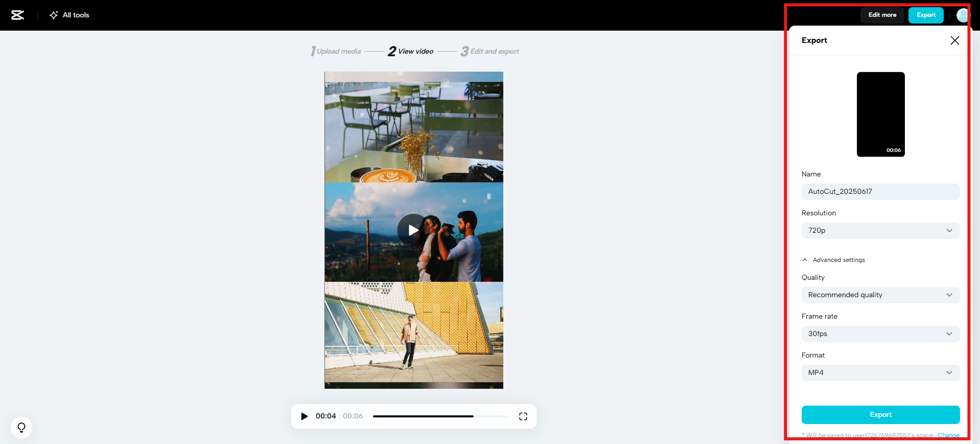
Task: Open the lightbulb tips button
Action: (21, 428)
